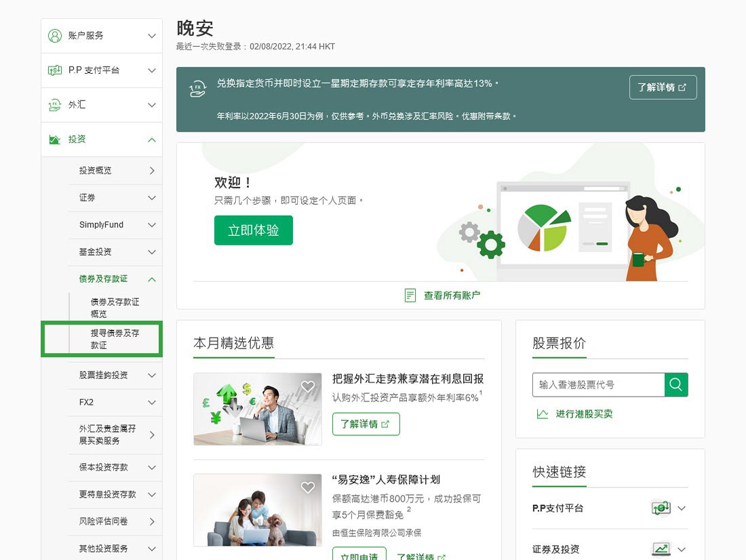Click the P.P支付平台 quick link icon
Image resolution: width=746 pixels, height=560 pixels.
point(661,508)
